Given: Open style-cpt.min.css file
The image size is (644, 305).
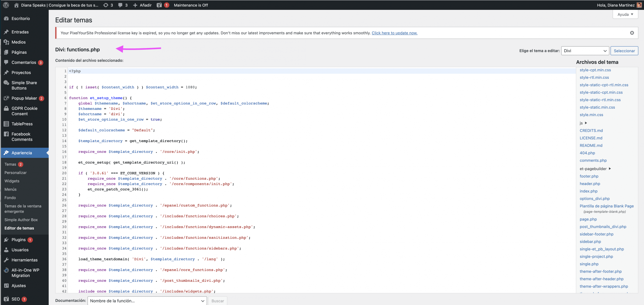Looking at the screenshot, I should (x=595, y=70).
